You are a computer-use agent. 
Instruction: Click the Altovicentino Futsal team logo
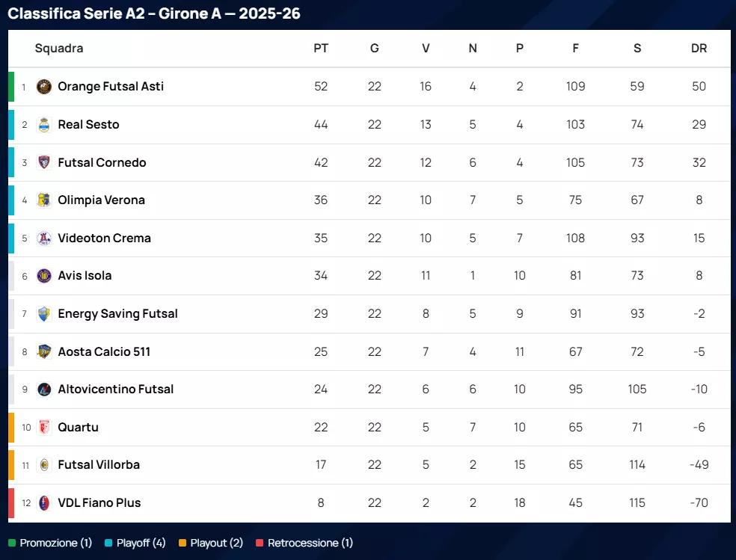click(44, 390)
